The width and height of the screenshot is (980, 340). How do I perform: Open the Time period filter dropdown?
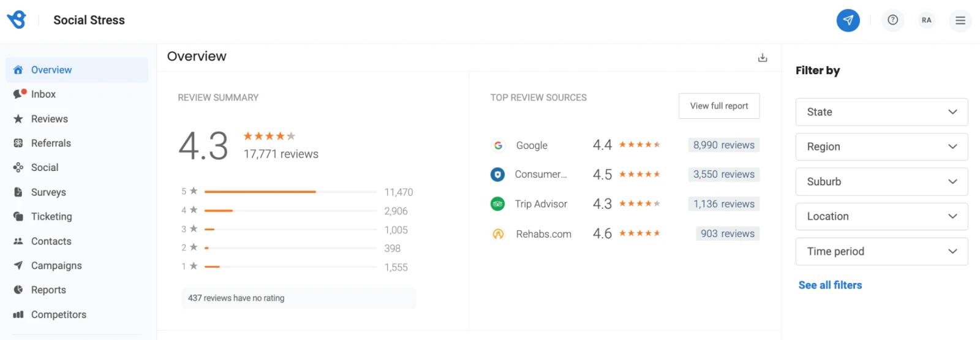[881, 251]
